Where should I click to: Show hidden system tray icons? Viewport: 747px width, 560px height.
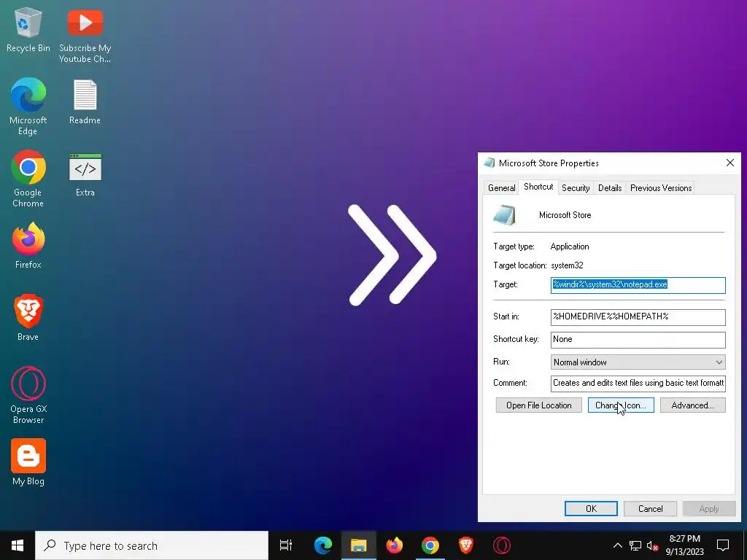(x=617, y=545)
